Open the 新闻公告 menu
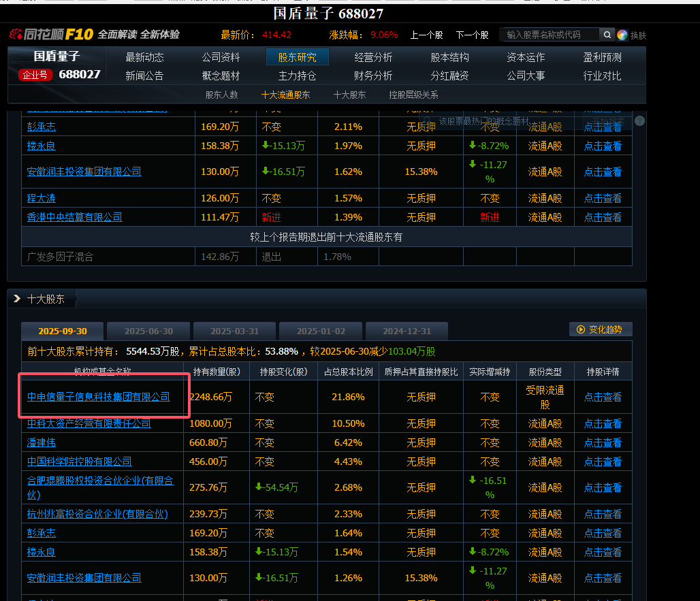The image size is (700, 601). (x=144, y=76)
